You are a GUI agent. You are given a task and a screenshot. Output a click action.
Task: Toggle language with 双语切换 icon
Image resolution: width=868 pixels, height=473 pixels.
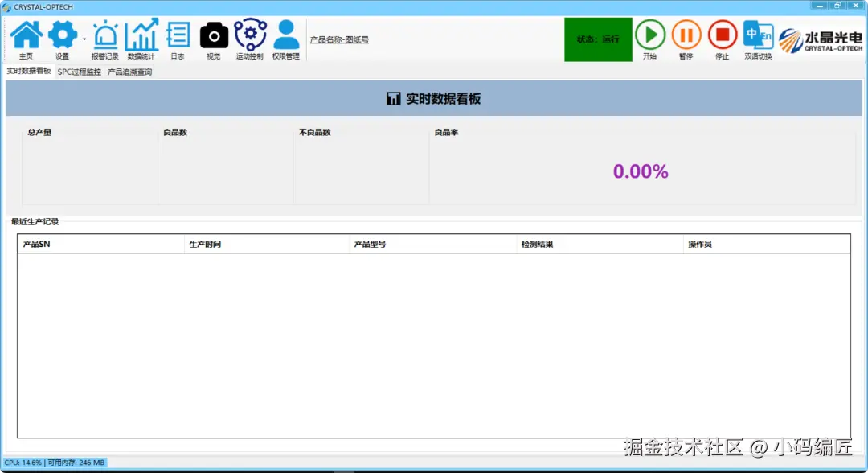click(x=758, y=39)
